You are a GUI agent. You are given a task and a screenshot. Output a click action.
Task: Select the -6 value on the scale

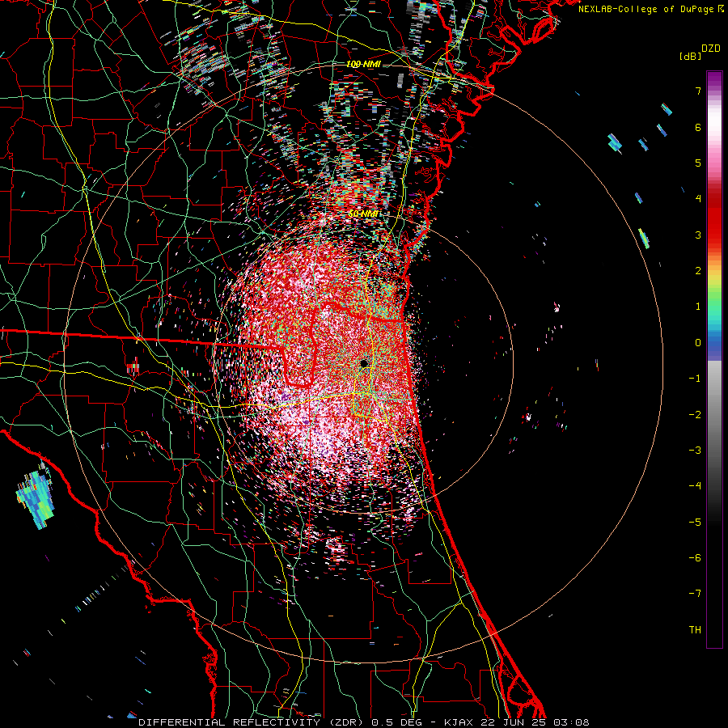(695, 557)
